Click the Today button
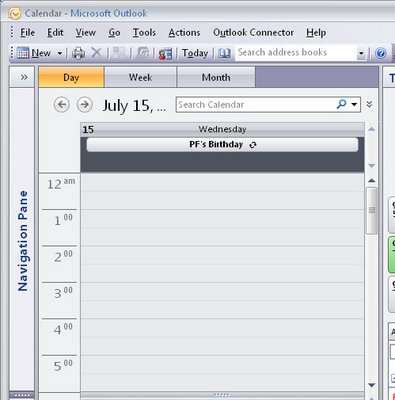Viewport: 395px width, 400px height. click(195, 53)
